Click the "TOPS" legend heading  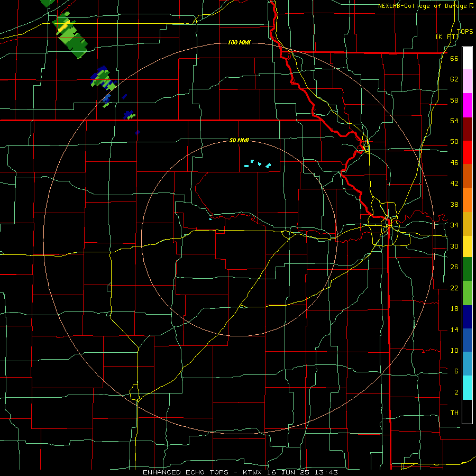pos(465,31)
